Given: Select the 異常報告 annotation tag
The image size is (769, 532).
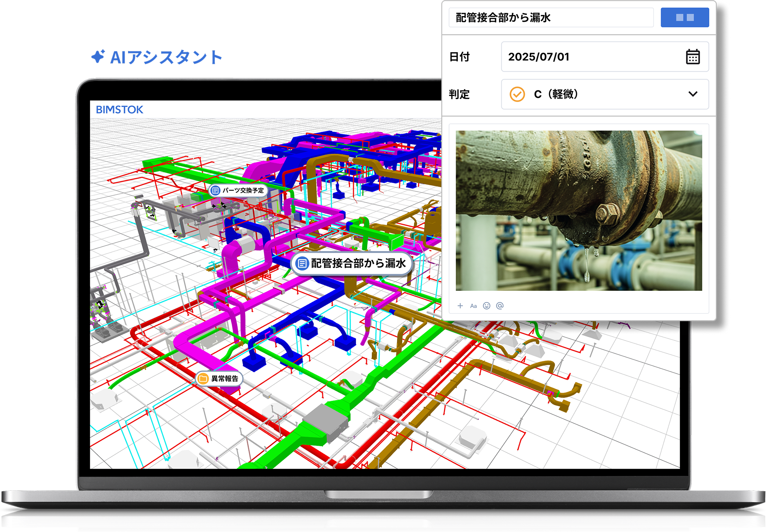Looking at the screenshot, I should [x=219, y=379].
